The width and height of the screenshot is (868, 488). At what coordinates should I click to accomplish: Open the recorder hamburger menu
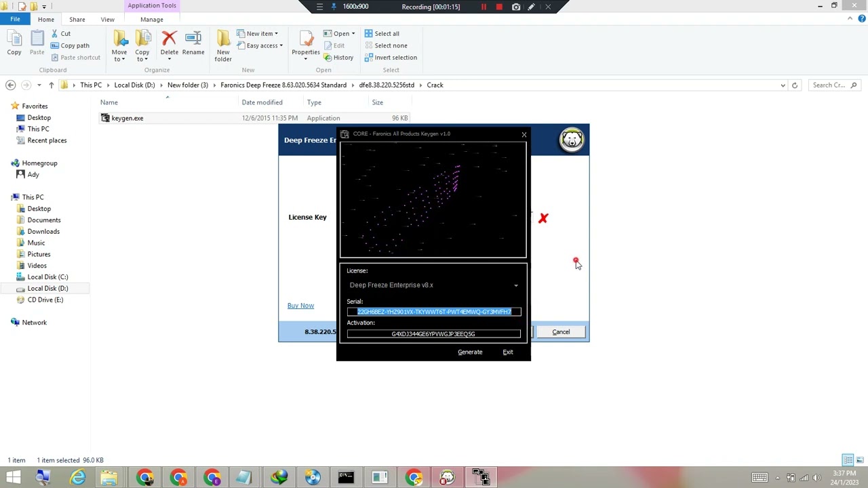pyautogui.click(x=319, y=7)
